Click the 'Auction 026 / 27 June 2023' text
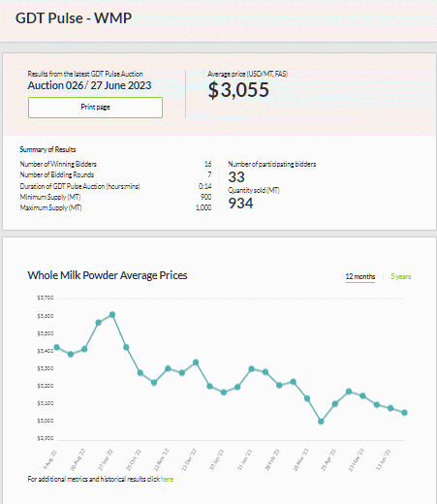Viewport: 437px width, 504px height. pyautogui.click(x=89, y=85)
